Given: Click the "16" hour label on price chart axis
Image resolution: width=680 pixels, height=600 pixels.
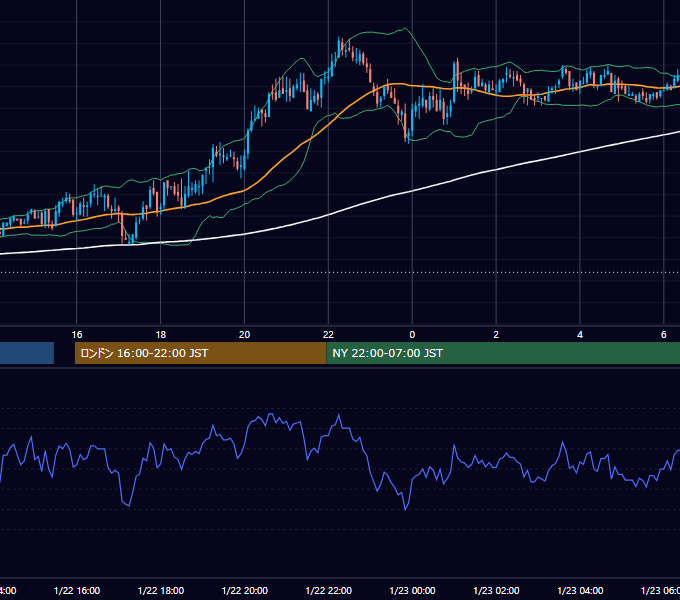Looking at the screenshot, I should pos(77,335).
